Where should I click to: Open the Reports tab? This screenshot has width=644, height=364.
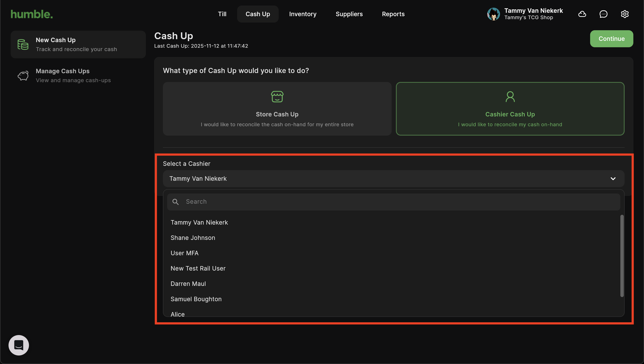(393, 14)
